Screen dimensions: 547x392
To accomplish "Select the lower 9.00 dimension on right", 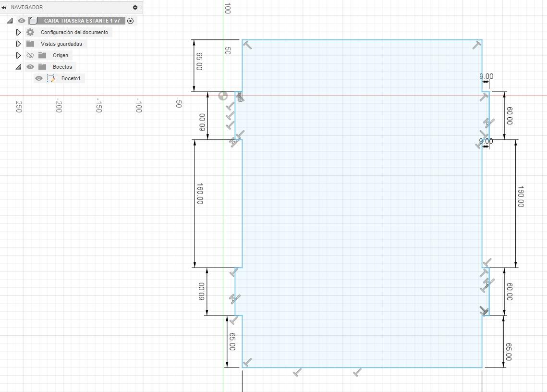I will pyautogui.click(x=486, y=141).
